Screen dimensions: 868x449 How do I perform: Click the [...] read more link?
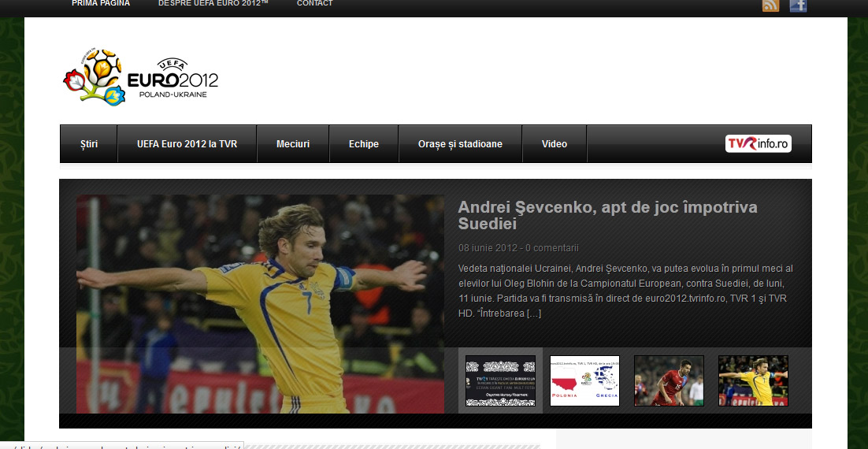pyautogui.click(x=533, y=314)
